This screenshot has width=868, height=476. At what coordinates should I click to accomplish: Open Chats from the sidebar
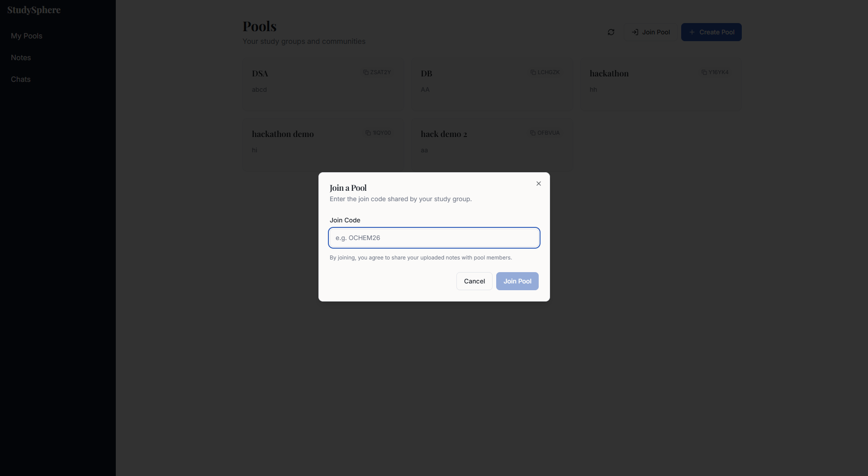[21, 79]
